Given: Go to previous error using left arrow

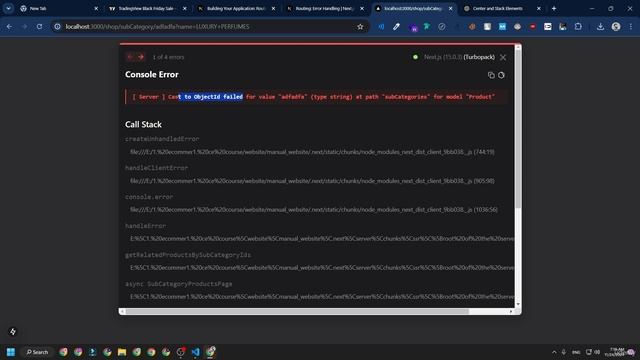Looking at the screenshot, I should (130, 57).
